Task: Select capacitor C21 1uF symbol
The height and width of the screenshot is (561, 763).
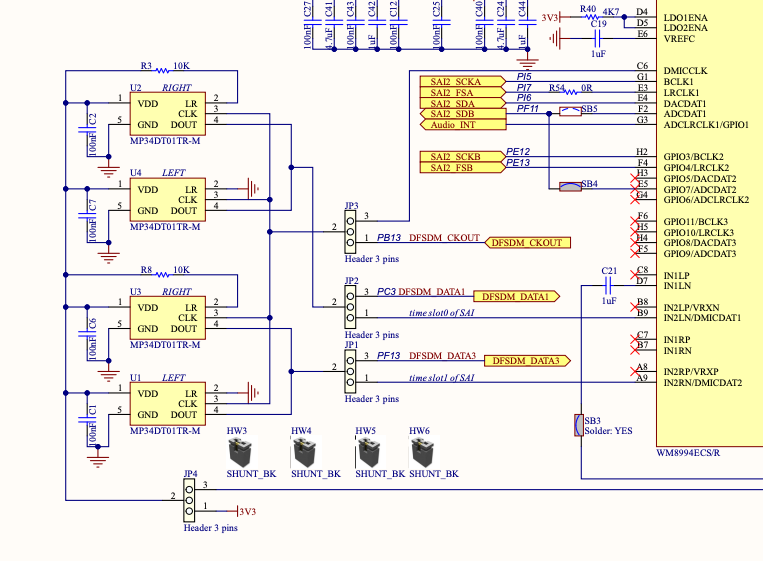Action: pyautogui.click(x=608, y=286)
